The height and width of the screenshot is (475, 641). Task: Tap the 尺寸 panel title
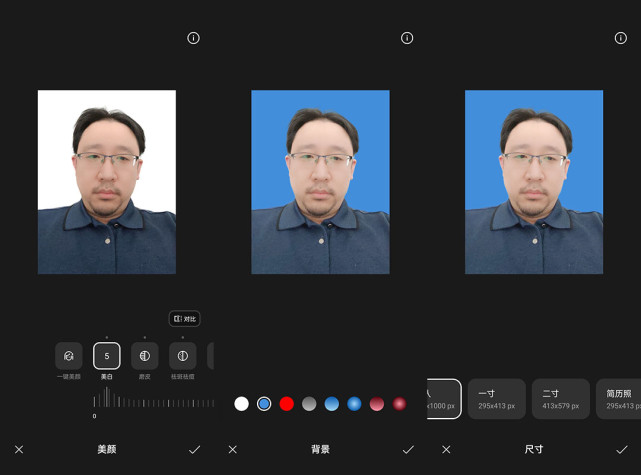[534, 449]
